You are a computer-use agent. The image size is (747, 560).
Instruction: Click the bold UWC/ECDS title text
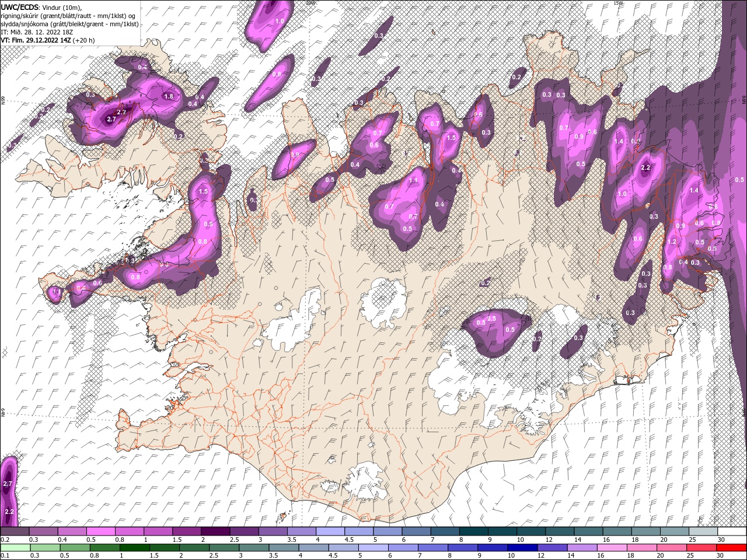coord(20,7)
